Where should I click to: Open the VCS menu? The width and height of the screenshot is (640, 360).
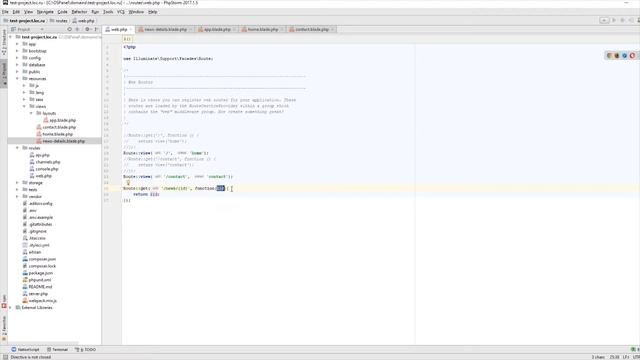click(x=121, y=12)
